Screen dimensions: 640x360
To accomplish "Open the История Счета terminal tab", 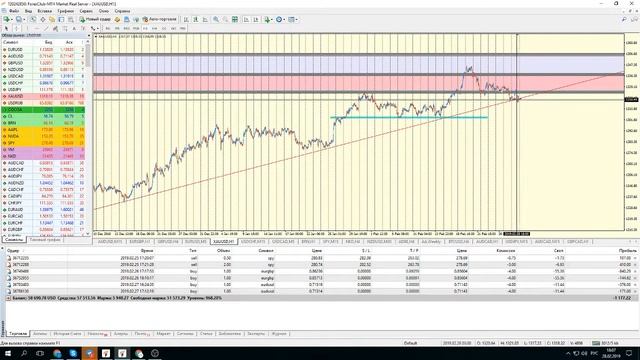I will coord(67,333).
